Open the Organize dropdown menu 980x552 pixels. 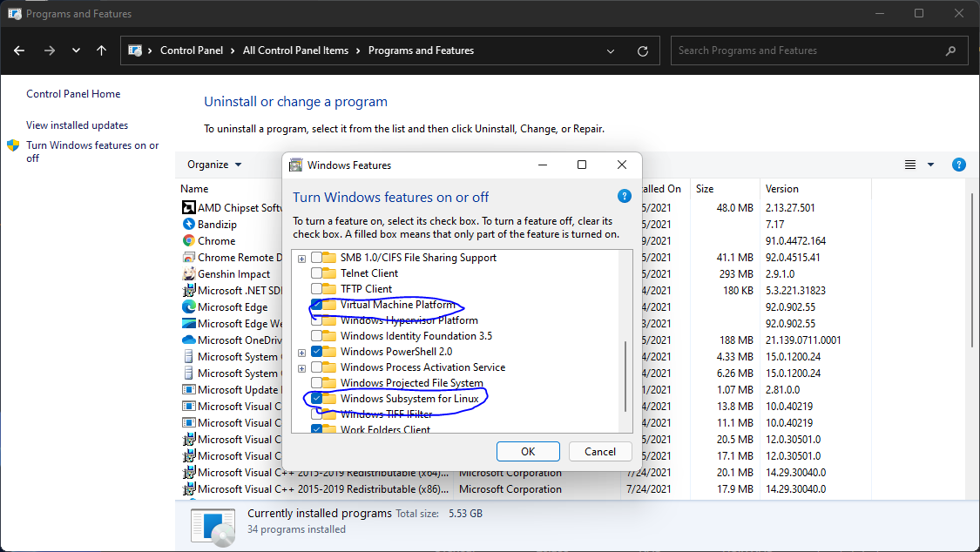(214, 165)
